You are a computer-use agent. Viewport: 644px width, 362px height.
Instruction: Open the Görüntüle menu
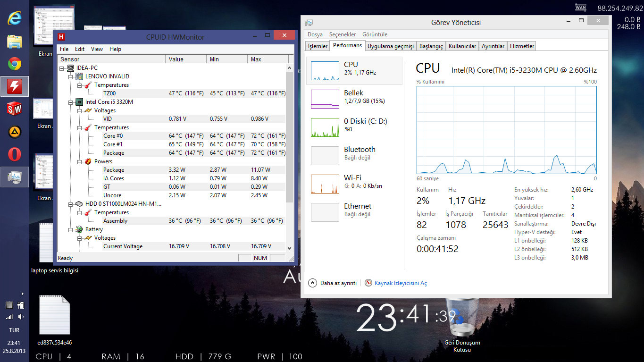(x=375, y=34)
